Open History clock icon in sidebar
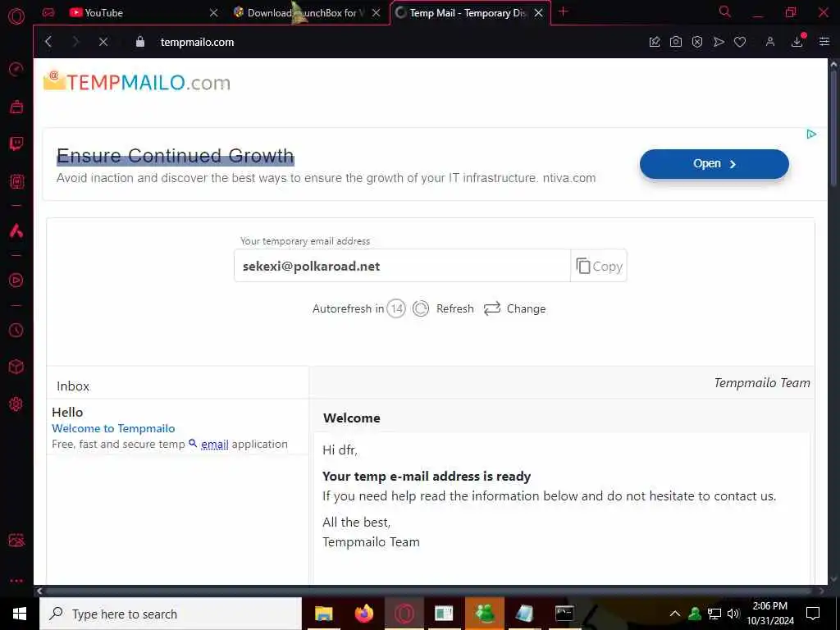The width and height of the screenshot is (840, 630). click(16, 330)
